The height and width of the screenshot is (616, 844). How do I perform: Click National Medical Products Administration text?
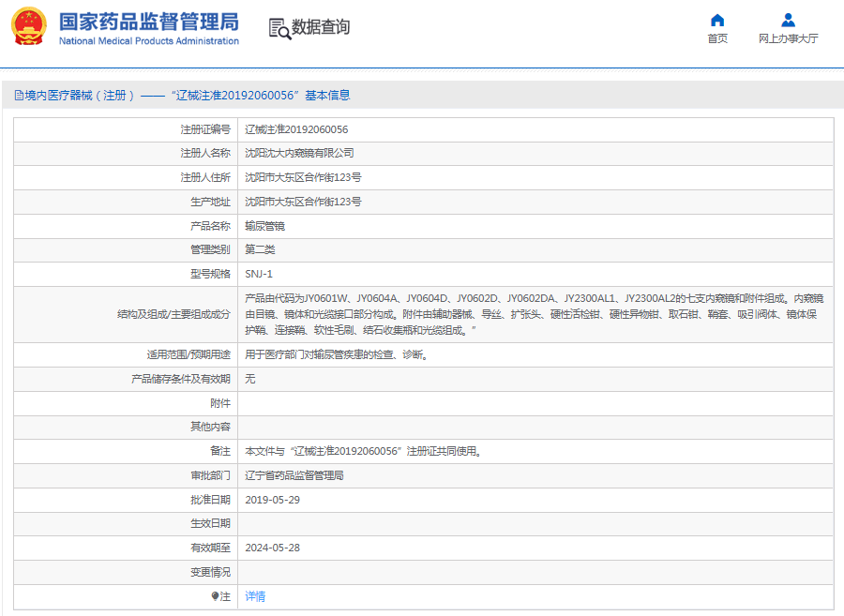coord(148,41)
